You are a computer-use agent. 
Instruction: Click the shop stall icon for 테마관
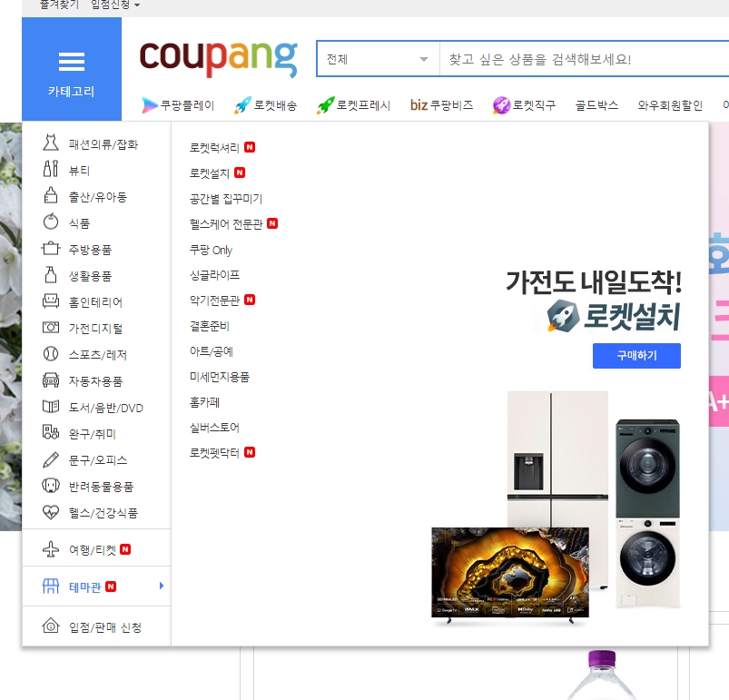pos(51,587)
